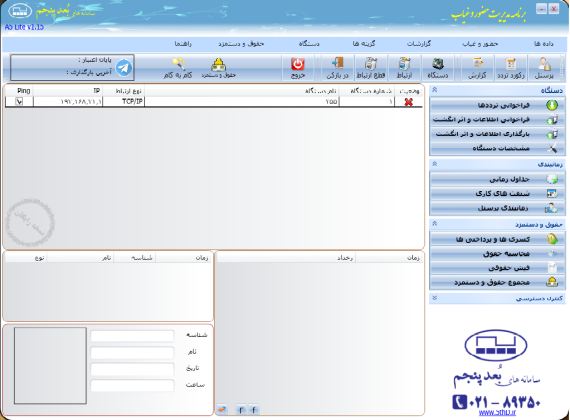Click the IP column header

pos(68,91)
